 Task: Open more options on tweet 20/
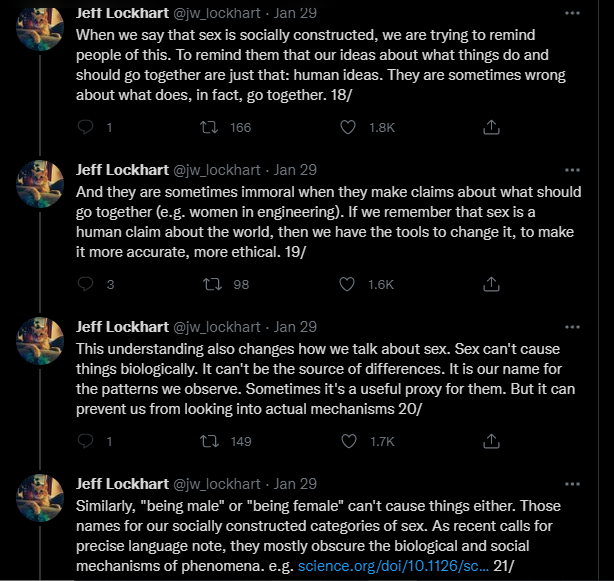click(572, 327)
